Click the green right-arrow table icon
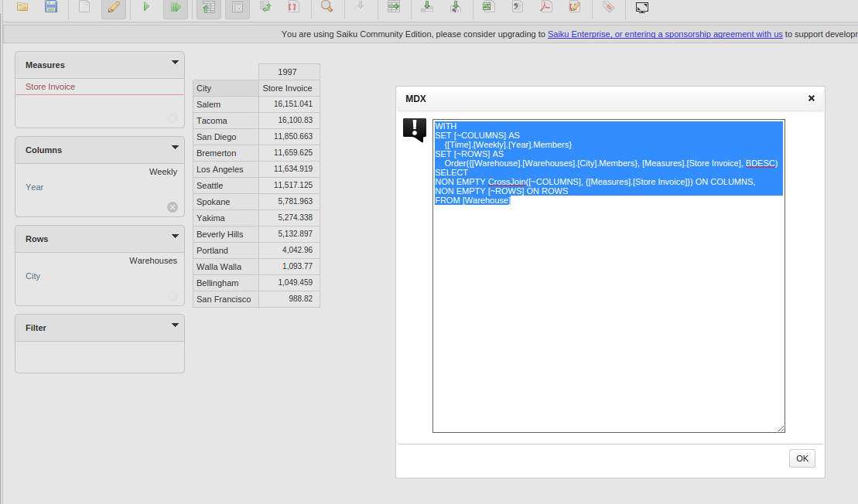The width and height of the screenshot is (858, 504). [x=394, y=6]
